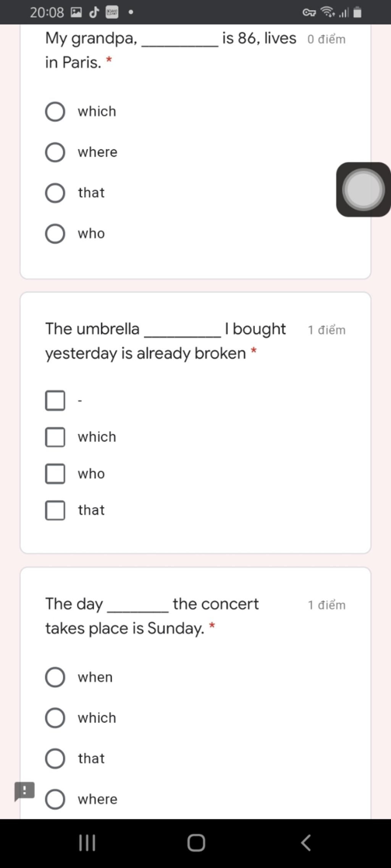Open recent apps navigation icon
The image size is (391, 868).
(87, 842)
